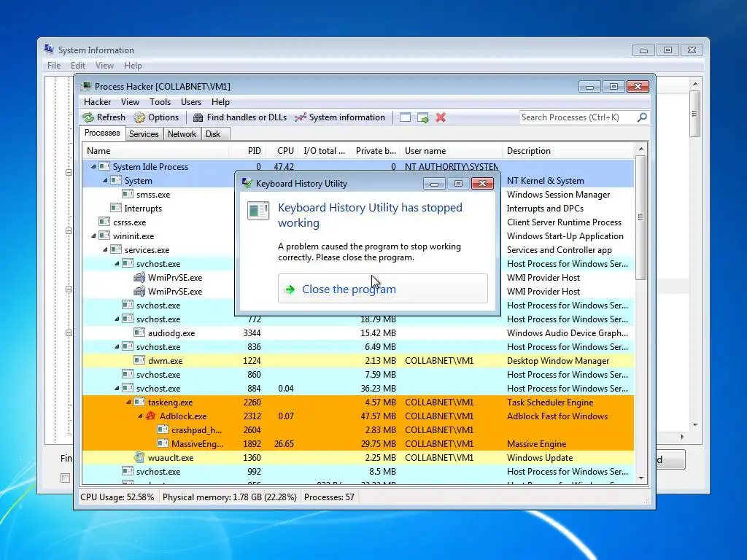Click the find window toolbar icon
The image size is (747, 560).
point(405,117)
